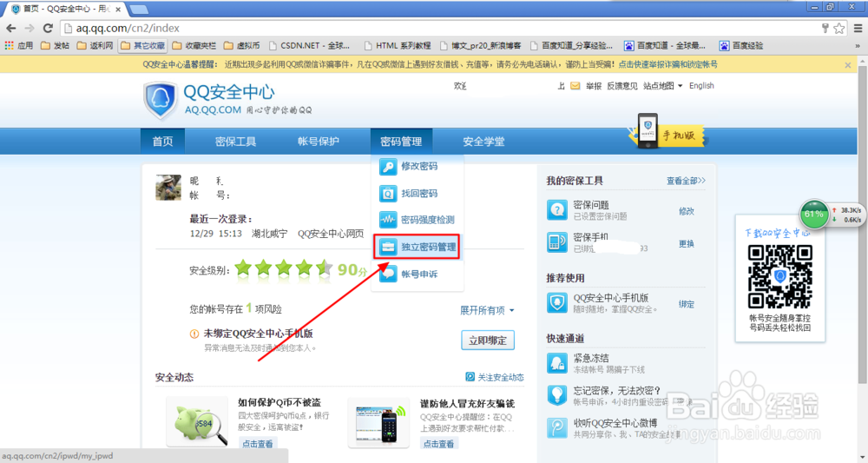Click the 找回密码 icon
Image resolution: width=868 pixels, height=463 pixels.
click(387, 194)
